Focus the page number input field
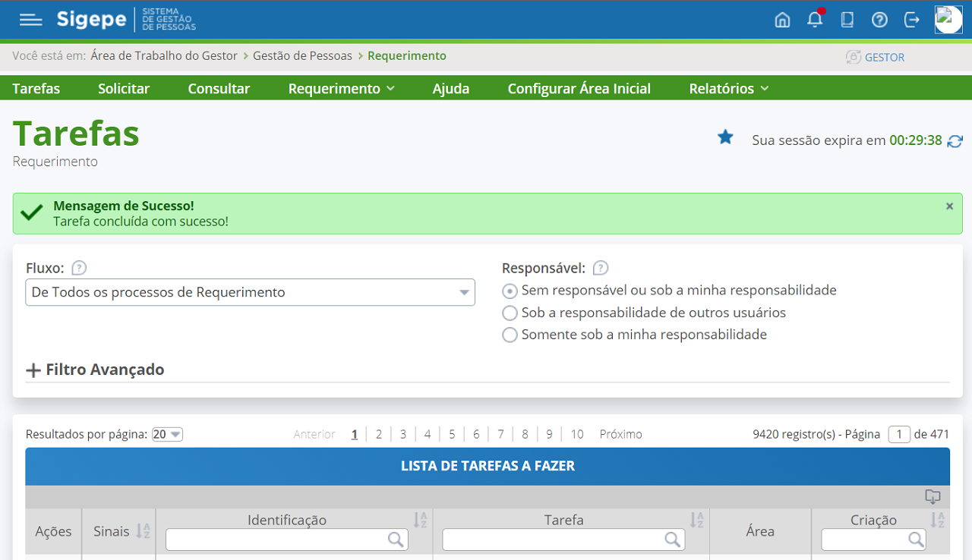The height and width of the screenshot is (560, 972). click(899, 435)
